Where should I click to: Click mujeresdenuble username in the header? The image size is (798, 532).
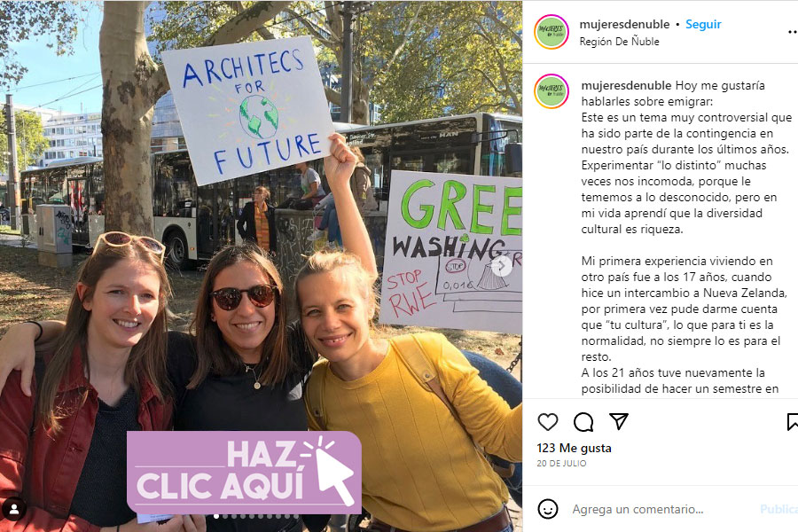click(624, 25)
